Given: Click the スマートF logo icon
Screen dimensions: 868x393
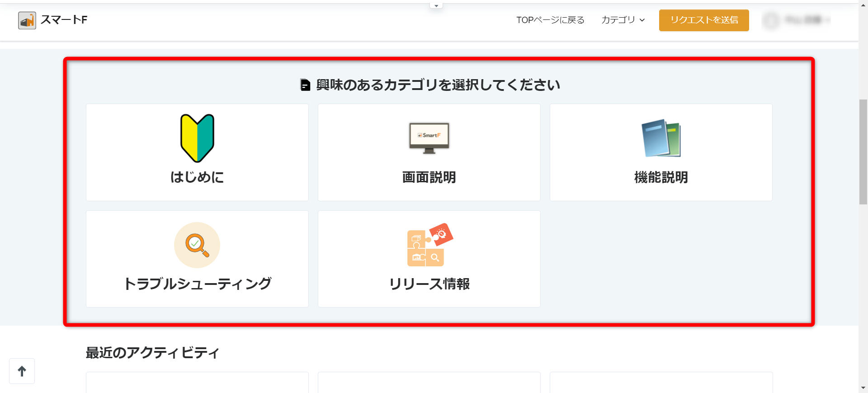Looking at the screenshot, I should point(27,20).
